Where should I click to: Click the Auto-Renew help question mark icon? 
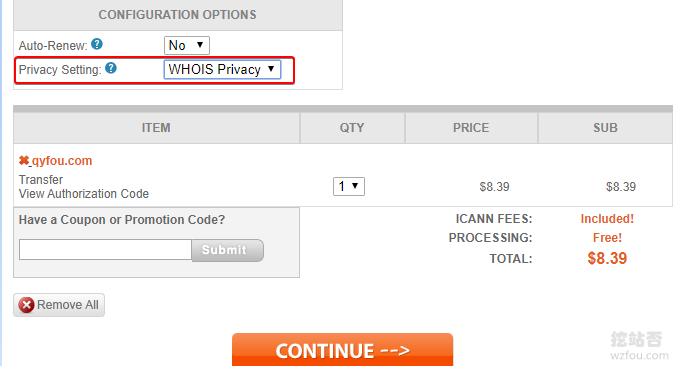tap(97, 44)
